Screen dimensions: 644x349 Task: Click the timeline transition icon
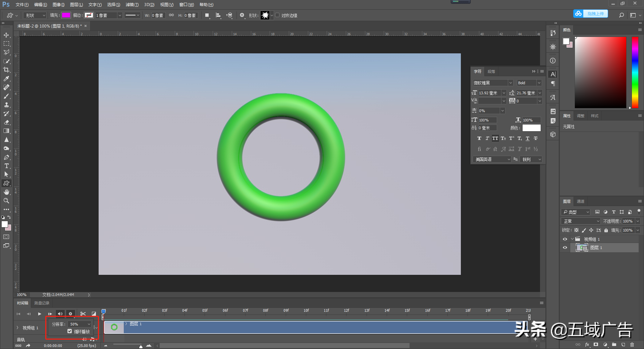(x=94, y=314)
